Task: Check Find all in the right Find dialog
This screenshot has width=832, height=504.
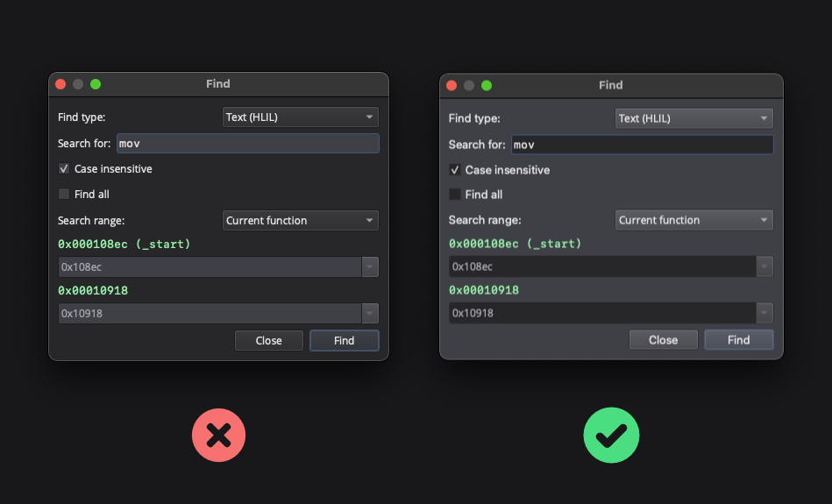Action: click(455, 195)
